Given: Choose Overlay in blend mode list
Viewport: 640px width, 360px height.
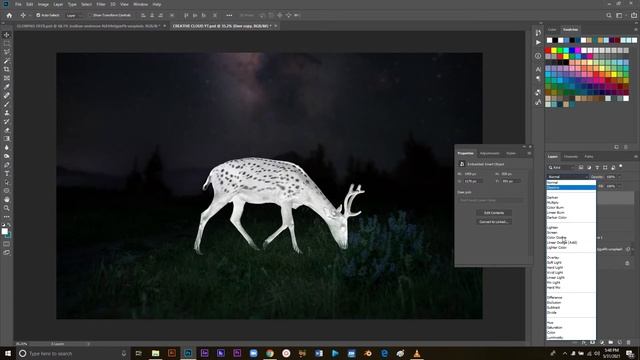Looking at the screenshot, I should [x=553, y=258].
